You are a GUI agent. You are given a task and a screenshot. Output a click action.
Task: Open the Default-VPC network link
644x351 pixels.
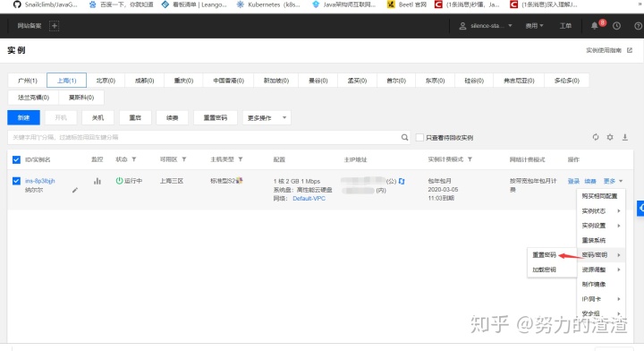pyautogui.click(x=309, y=199)
